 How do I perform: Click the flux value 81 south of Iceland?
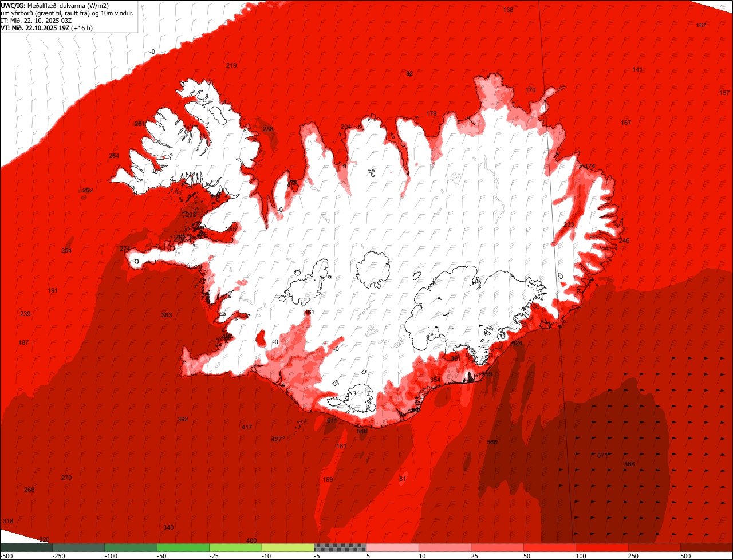click(x=403, y=479)
